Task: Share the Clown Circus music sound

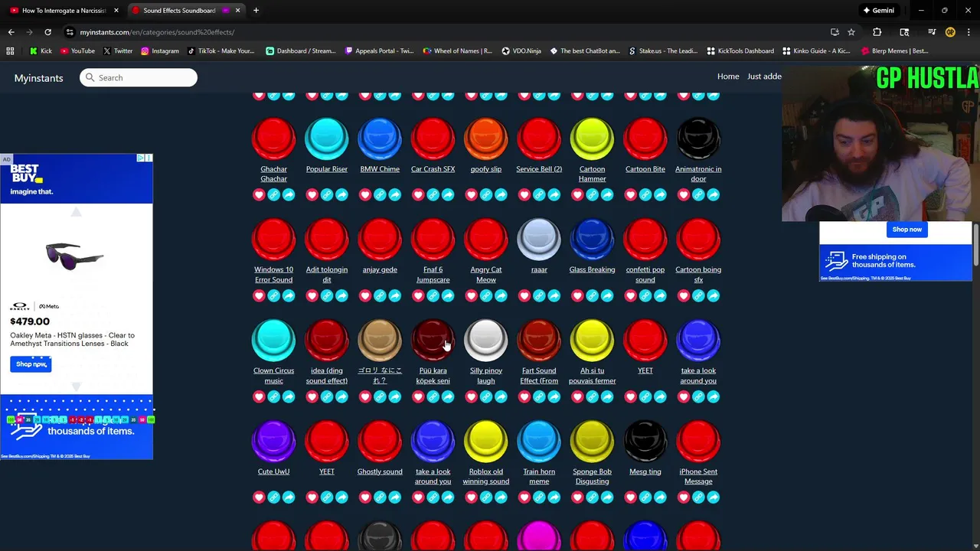Action: coord(289,396)
